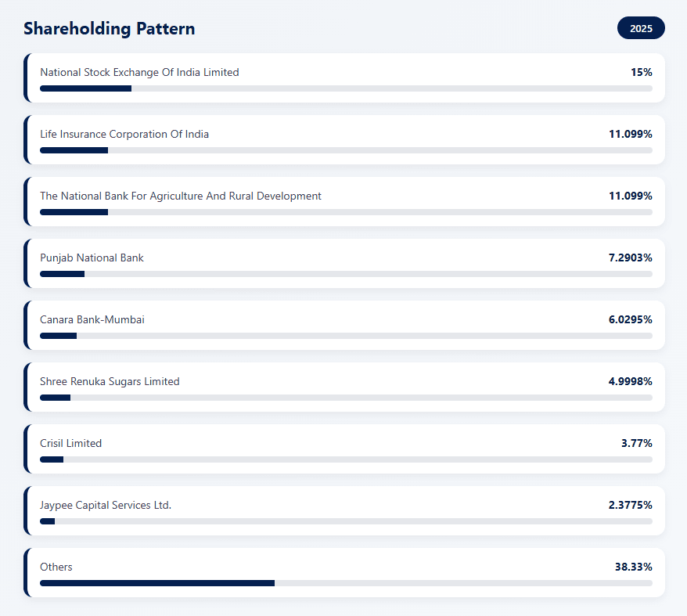Click the 38.33% Others percentage
Viewport: 687px width, 616px height.
point(633,567)
